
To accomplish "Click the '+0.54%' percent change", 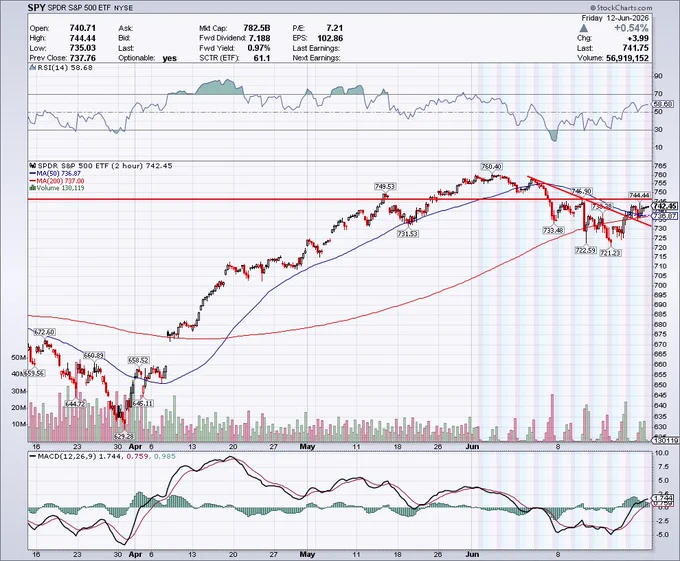I will pos(631,28).
